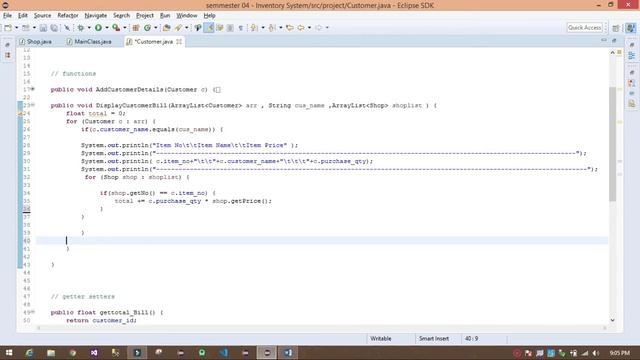
Task: Expand the Debug dropdown arrow
Action: [x=89, y=28]
